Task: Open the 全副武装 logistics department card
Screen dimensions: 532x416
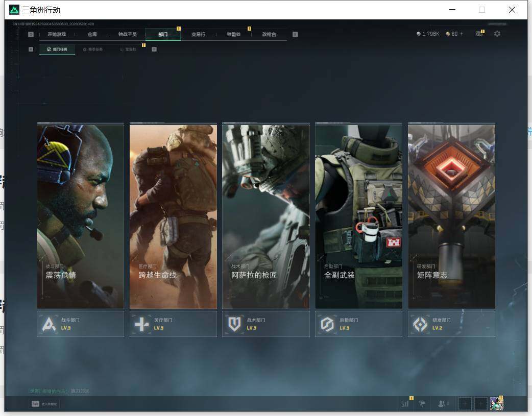Action: [358, 216]
